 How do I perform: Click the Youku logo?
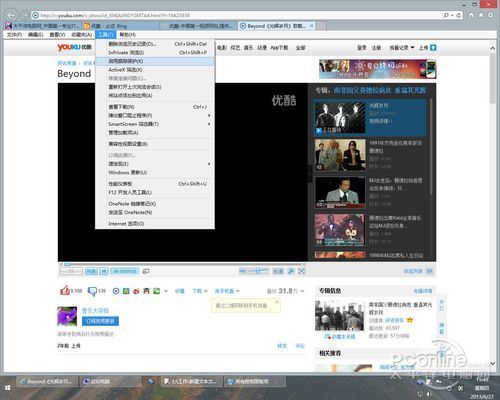click(x=74, y=47)
